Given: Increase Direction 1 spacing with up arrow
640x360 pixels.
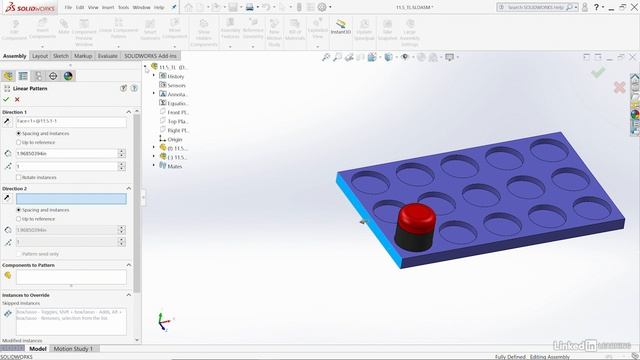Looking at the screenshot, I should point(122,151).
